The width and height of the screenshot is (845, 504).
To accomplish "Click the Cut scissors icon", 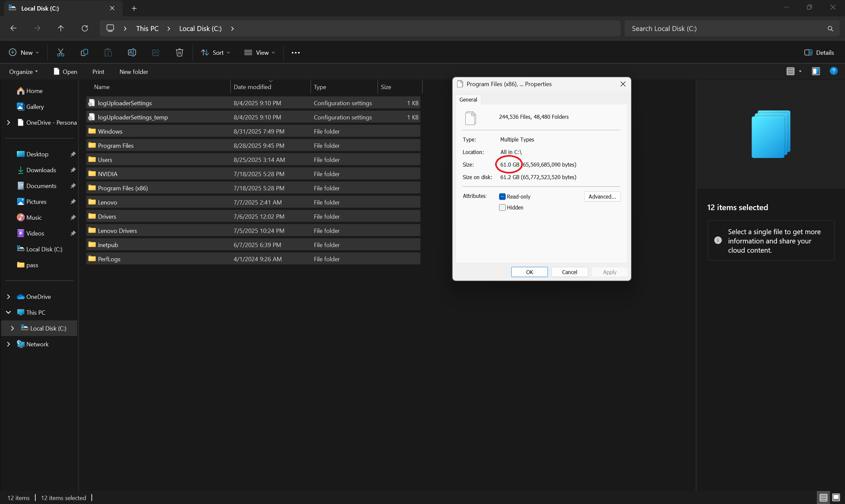I will click(60, 52).
